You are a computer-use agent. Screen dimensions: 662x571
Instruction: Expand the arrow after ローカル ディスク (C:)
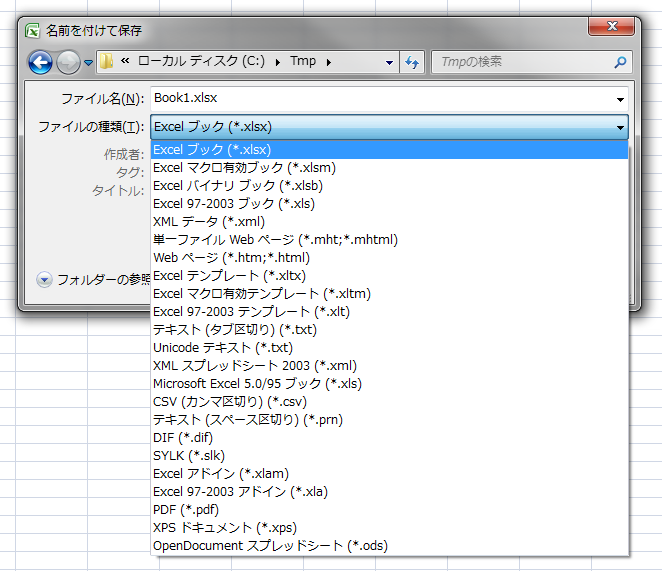277,63
